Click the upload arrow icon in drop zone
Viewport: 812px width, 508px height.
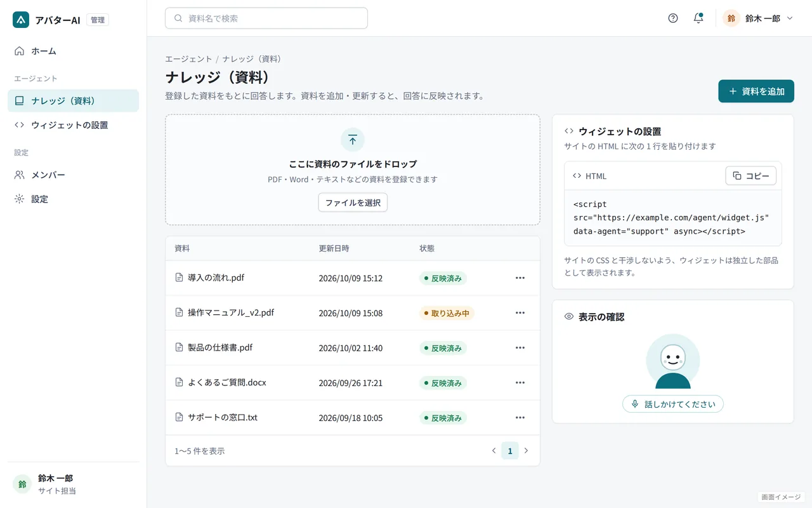tap(353, 140)
